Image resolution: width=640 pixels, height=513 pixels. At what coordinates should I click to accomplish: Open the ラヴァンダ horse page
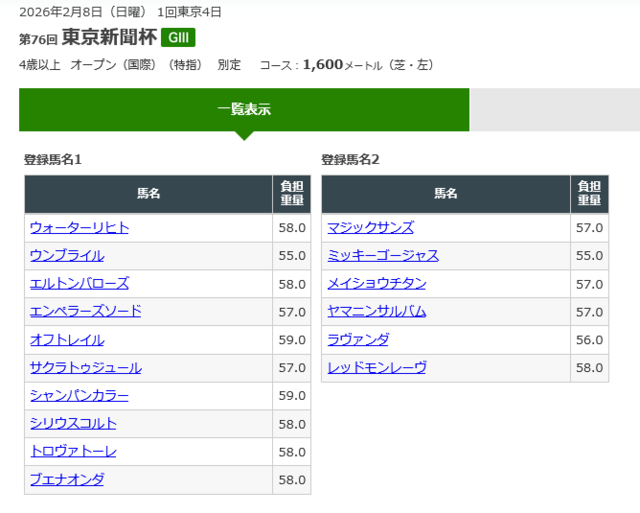point(358,339)
